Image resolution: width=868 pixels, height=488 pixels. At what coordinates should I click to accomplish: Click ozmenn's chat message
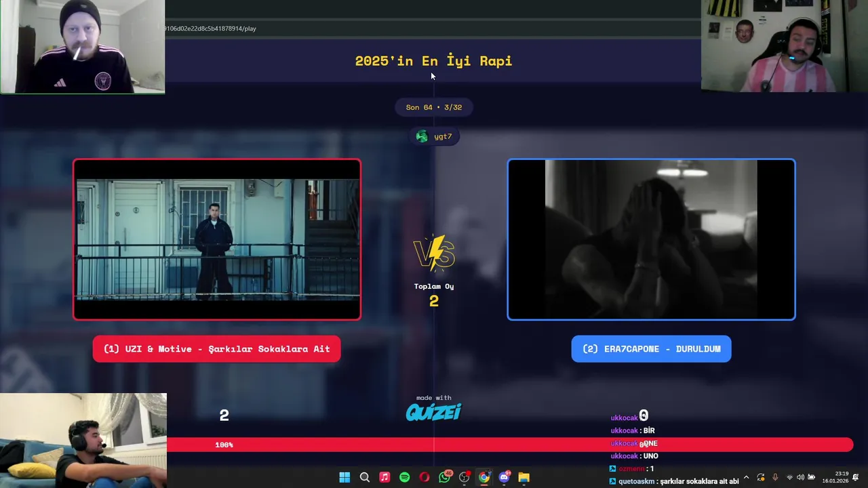(x=631, y=468)
